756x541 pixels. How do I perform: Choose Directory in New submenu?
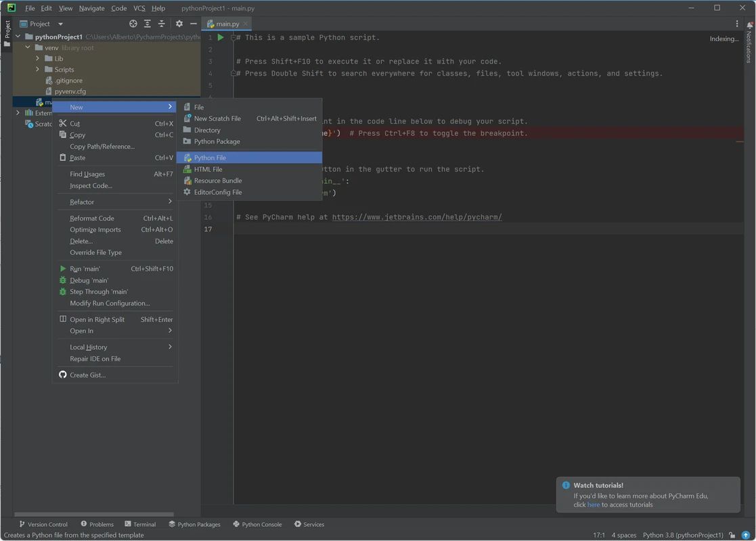click(249, 130)
